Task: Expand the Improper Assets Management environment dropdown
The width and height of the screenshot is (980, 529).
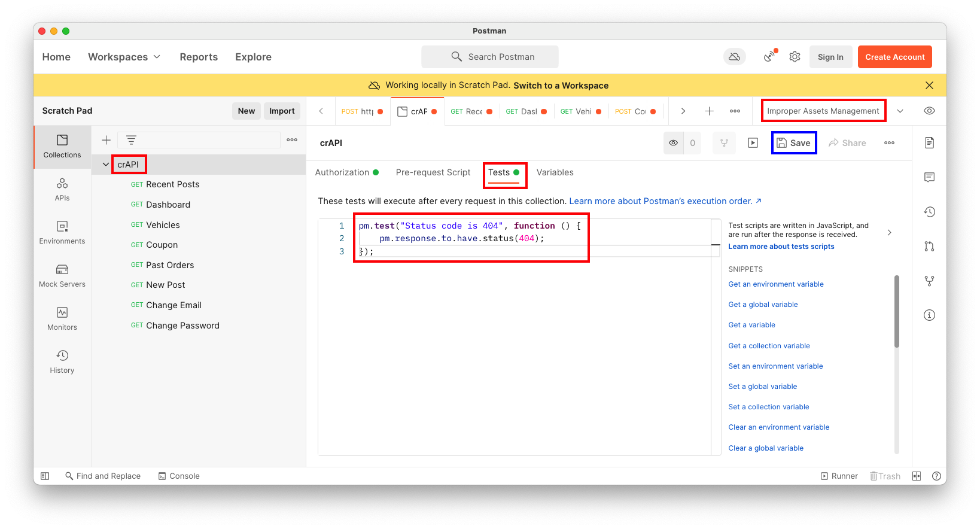Action: coord(900,111)
